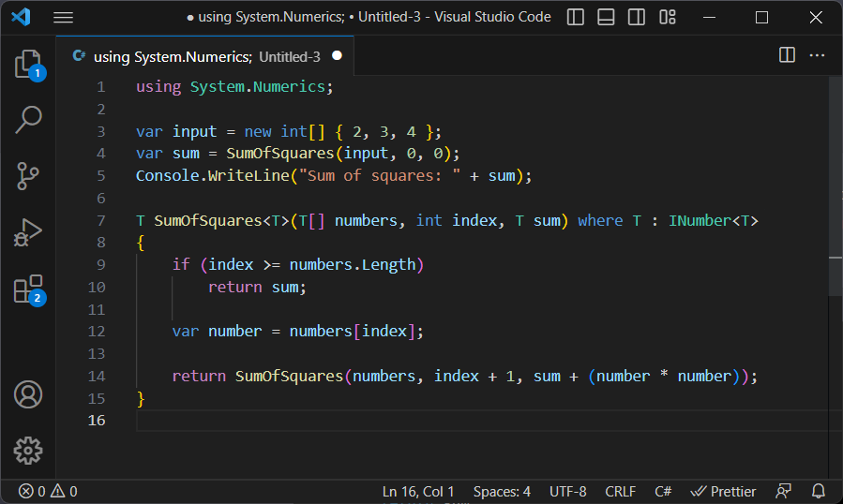
Task: Click 'numbers.Length' on line 9
Action: [x=353, y=264]
